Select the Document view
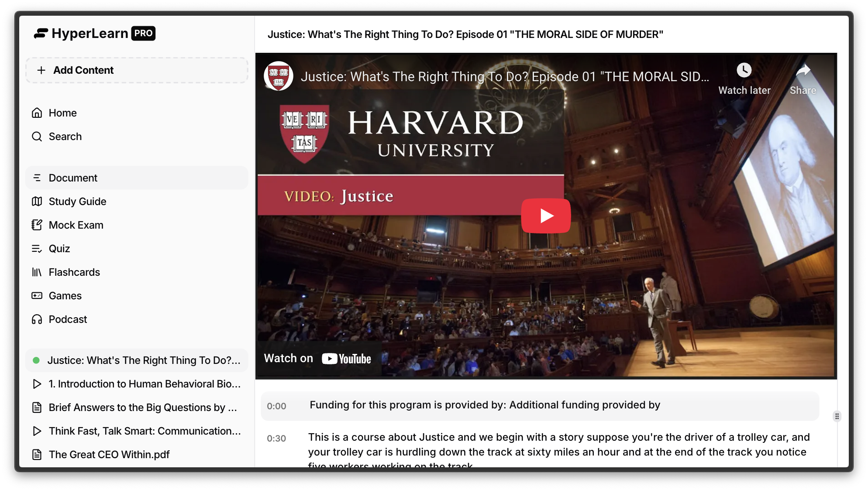Screen dimensions: 868x490 coord(137,178)
